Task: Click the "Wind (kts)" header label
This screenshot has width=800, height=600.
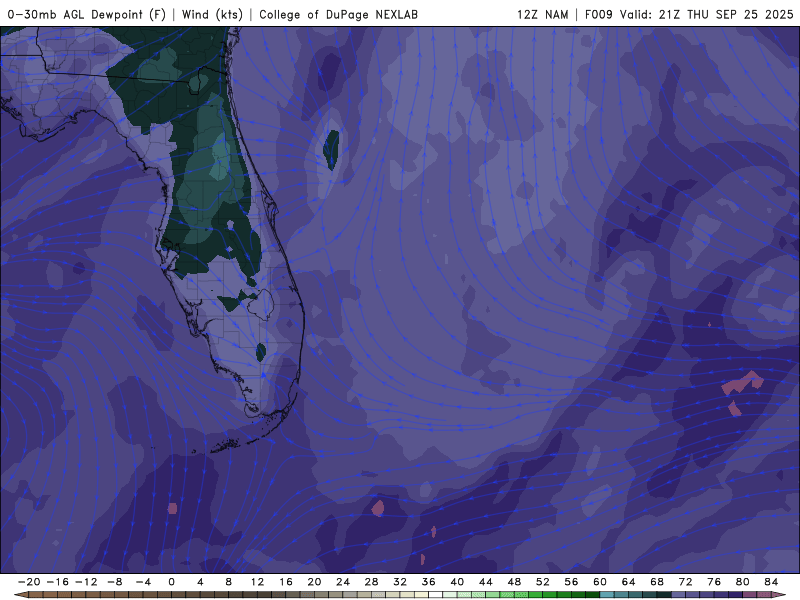Action: (212, 14)
